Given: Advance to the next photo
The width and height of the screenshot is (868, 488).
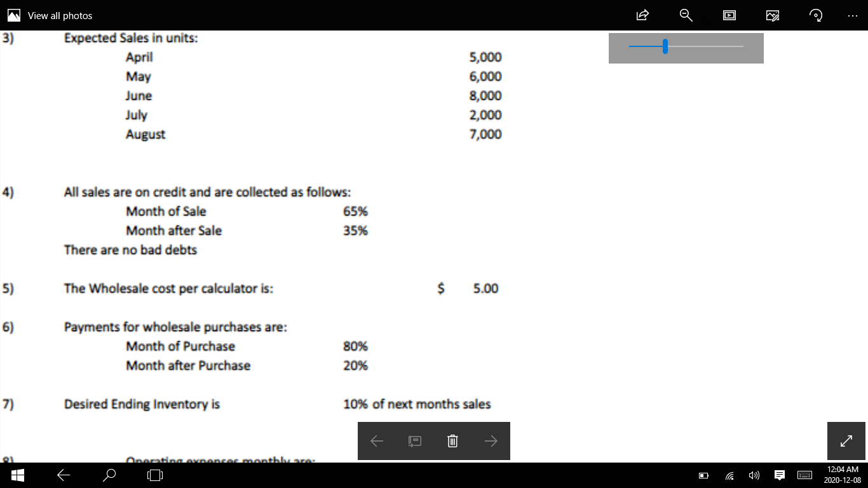Looking at the screenshot, I should (491, 440).
